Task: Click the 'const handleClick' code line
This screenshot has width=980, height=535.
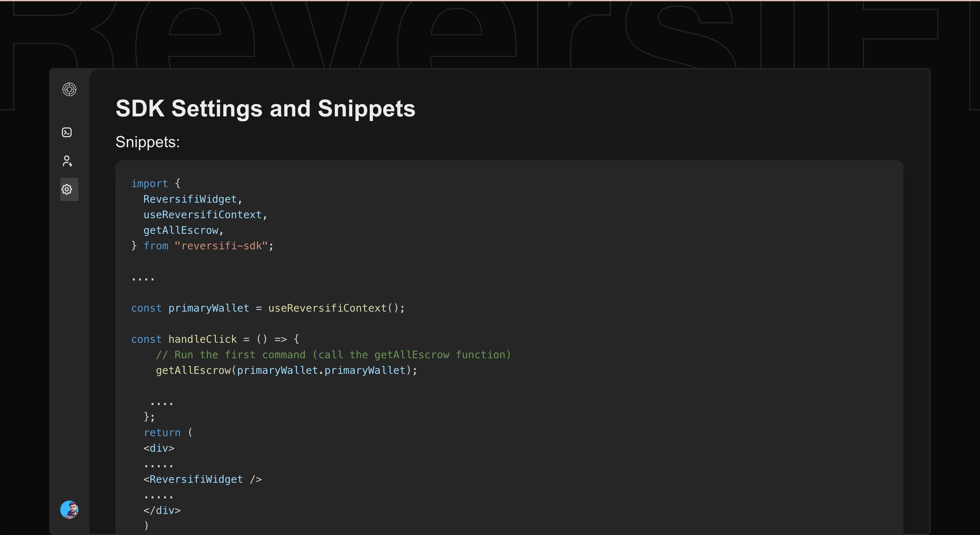Action: click(215, 339)
